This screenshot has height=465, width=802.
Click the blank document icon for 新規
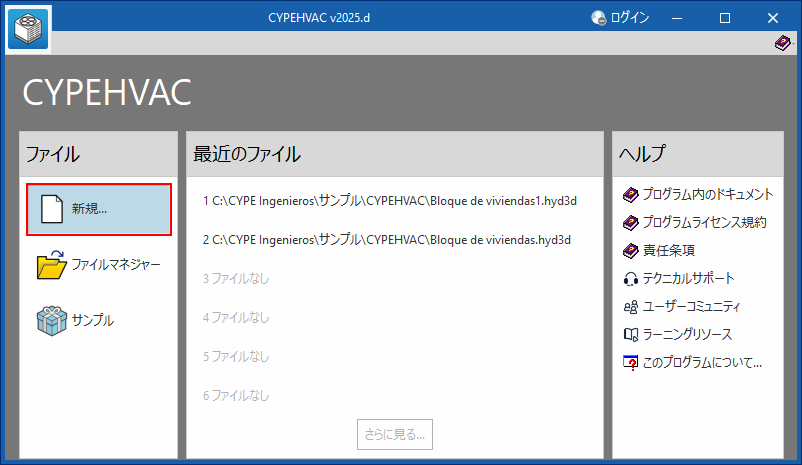52,209
